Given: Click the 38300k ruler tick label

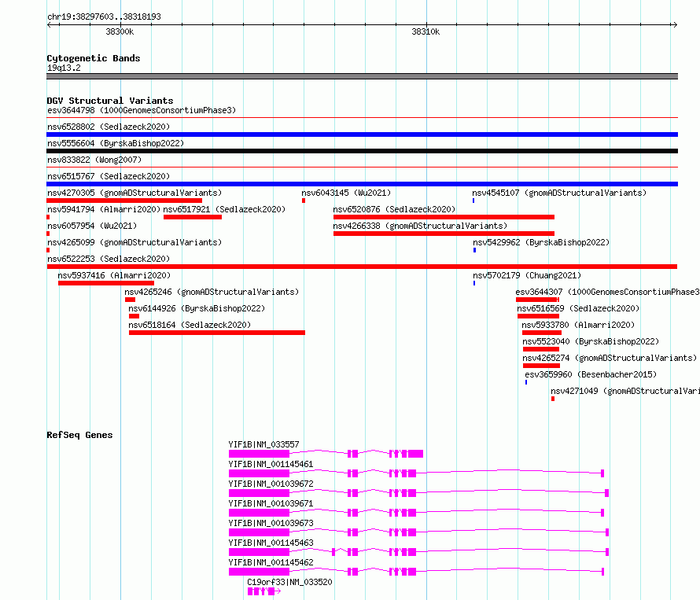Looking at the screenshot, I should pos(120,31).
